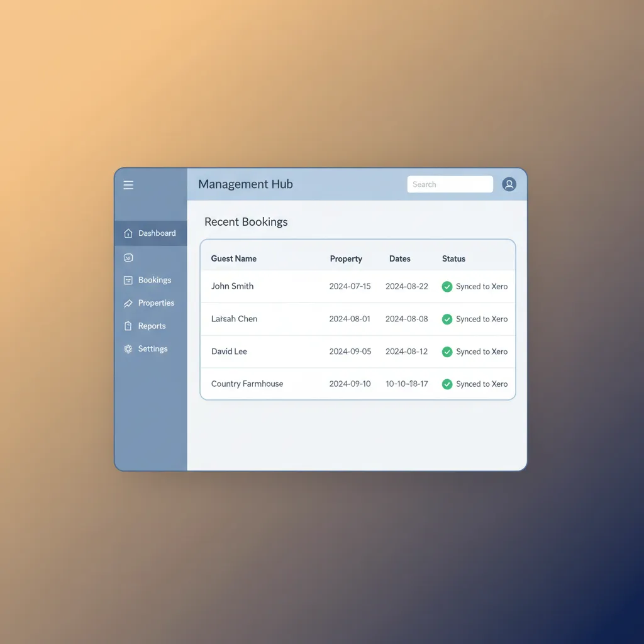Viewport: 644px width, 644px height.
Task: Sort by Property column header
Action: pyautogui.click(x=346, y=258)
